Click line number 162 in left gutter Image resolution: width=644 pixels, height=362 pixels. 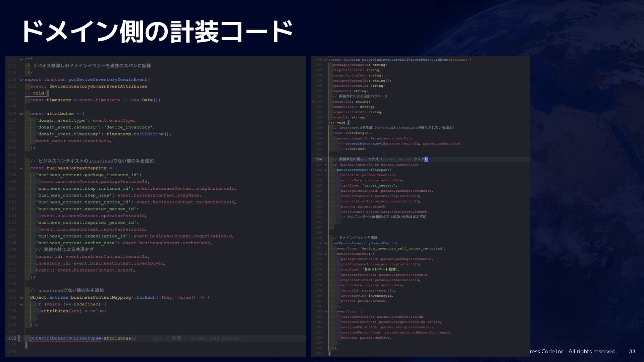12,338
